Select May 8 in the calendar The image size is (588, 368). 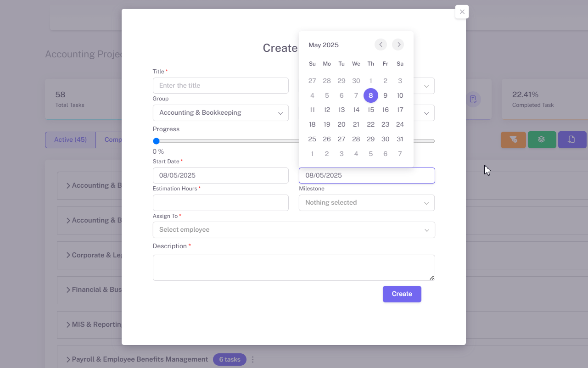coord(371,95)
